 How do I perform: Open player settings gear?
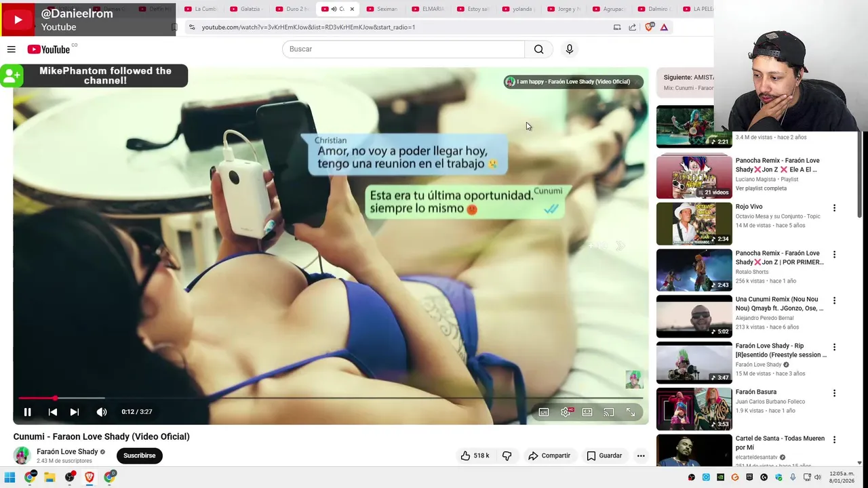pos(566,412)
